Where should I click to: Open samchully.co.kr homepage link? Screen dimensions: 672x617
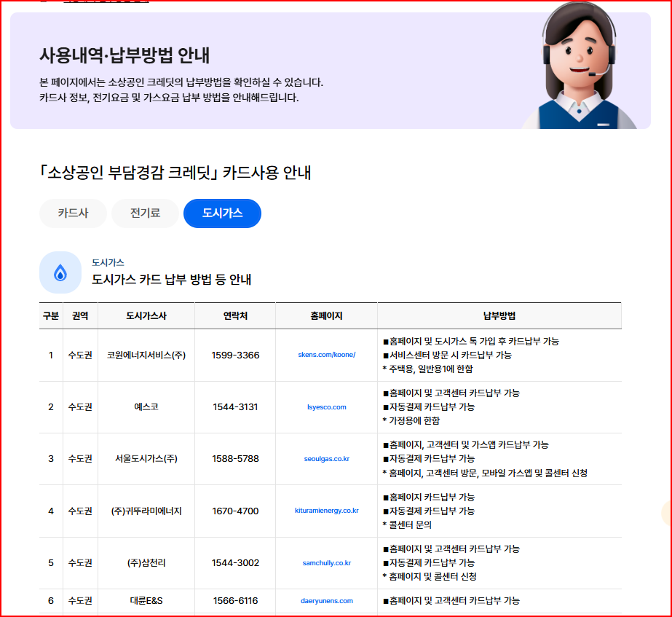click(327, 563)
